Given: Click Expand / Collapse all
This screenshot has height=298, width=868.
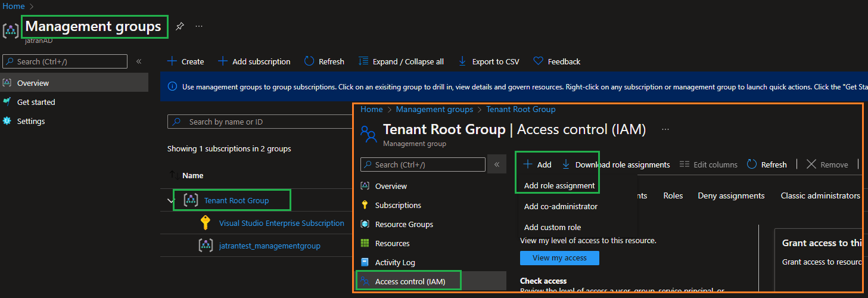Looking at the screenshot, I should click(x=401, y=61).
